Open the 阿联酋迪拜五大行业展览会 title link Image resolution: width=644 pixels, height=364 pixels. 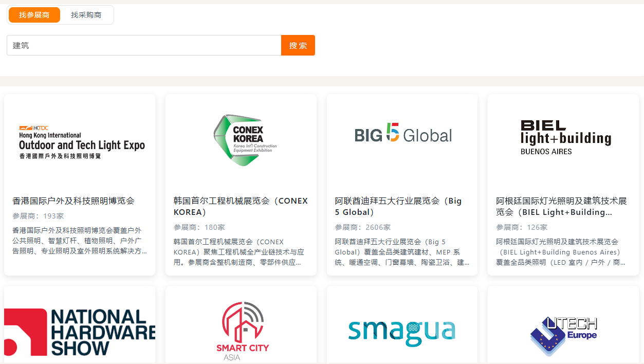(398, 207)
